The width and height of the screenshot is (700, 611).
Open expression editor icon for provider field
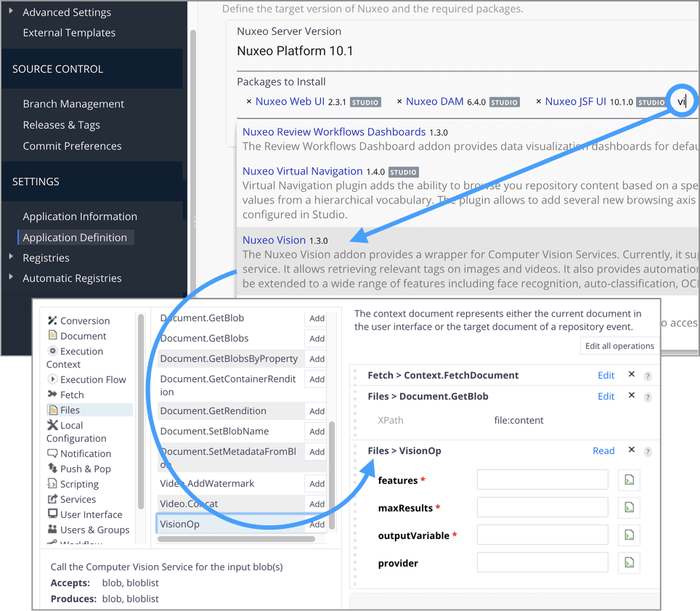point(629,563)
